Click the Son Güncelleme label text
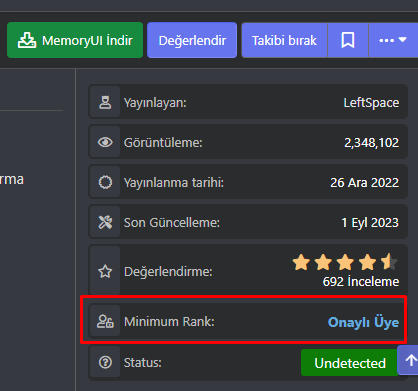 pos(172,223)
